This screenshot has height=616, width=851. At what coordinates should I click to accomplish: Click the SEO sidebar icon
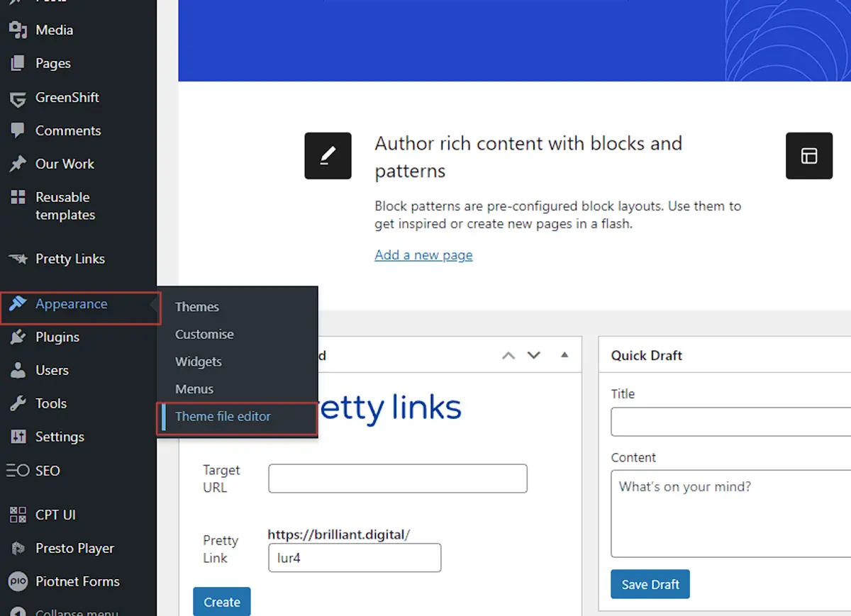(x=18, y=470)
